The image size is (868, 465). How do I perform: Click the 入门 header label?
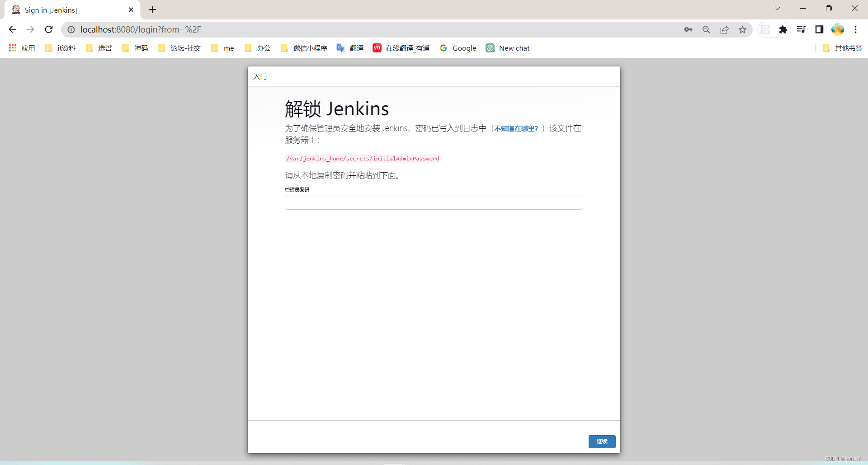pyautogui.click(x=260, y=76)
